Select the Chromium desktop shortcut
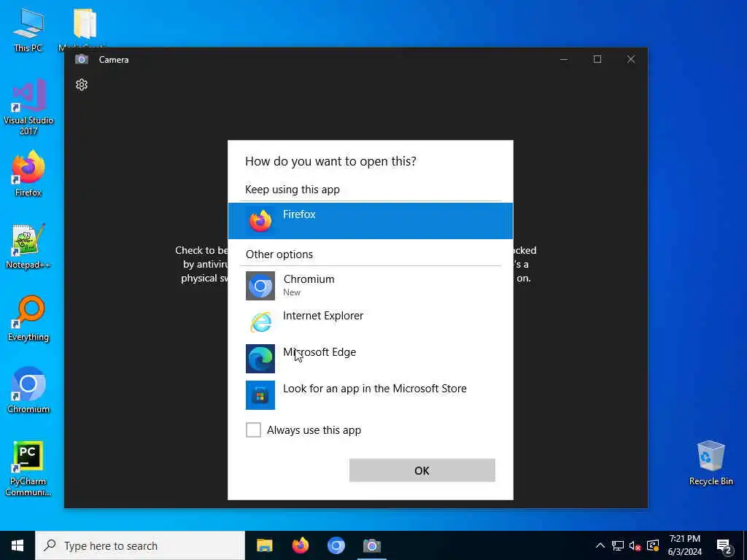 [x=28, y=391]
